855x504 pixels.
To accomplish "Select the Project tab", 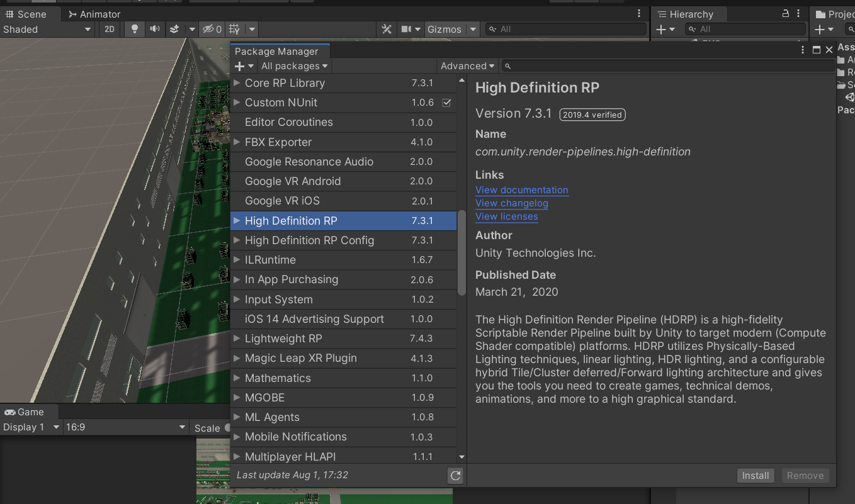I will (834, 14).
